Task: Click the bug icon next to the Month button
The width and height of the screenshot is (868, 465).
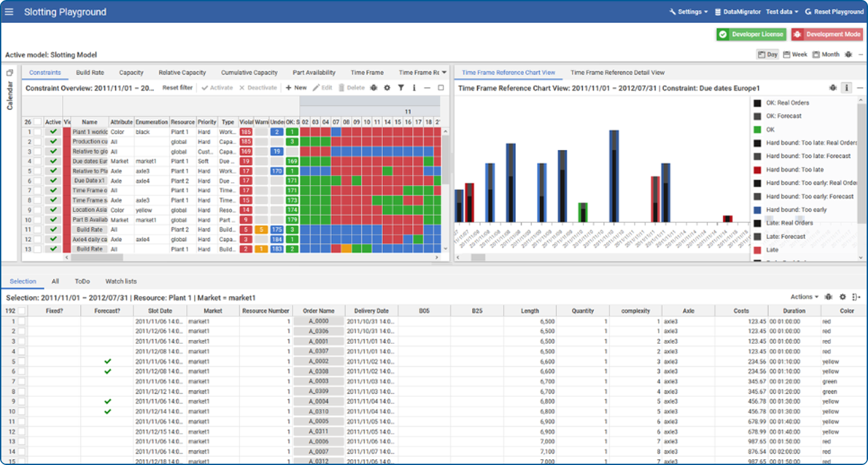Action: point(849,54)
